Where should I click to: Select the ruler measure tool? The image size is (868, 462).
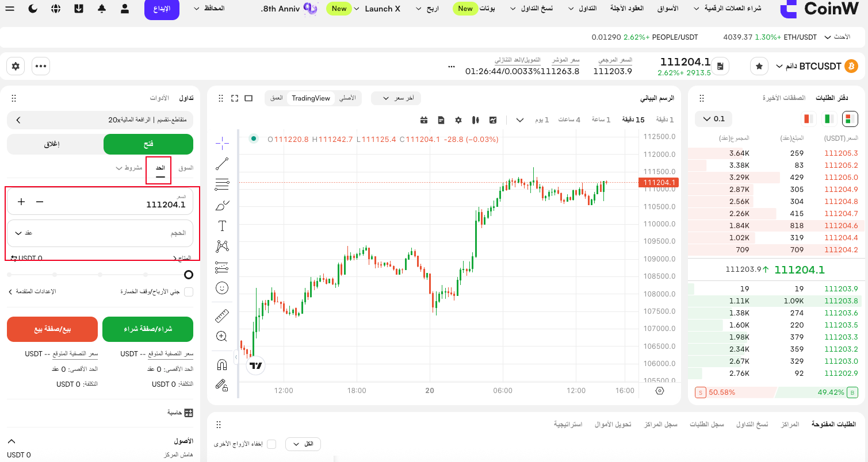[x=222, y=315]
